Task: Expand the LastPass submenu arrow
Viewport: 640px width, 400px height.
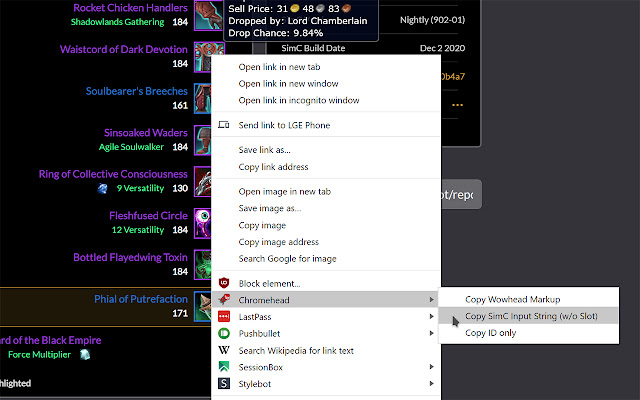Action: tap(432, 316)
